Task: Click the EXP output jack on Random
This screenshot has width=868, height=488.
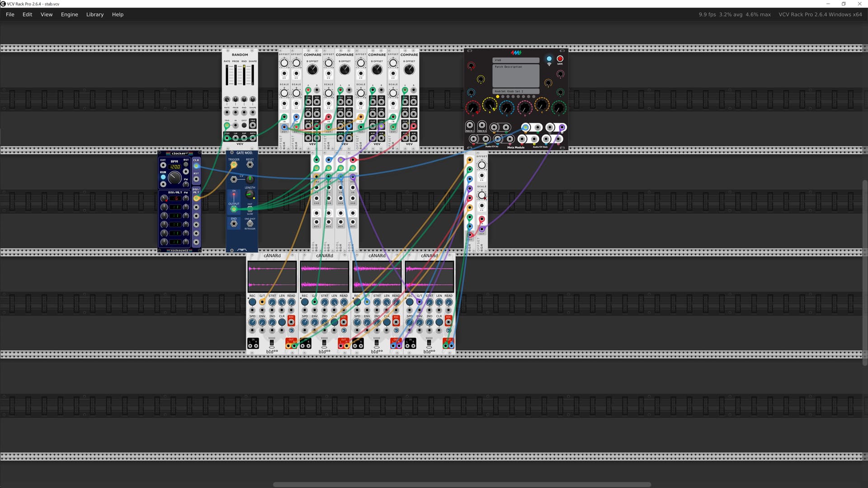Action: [244, 138]
